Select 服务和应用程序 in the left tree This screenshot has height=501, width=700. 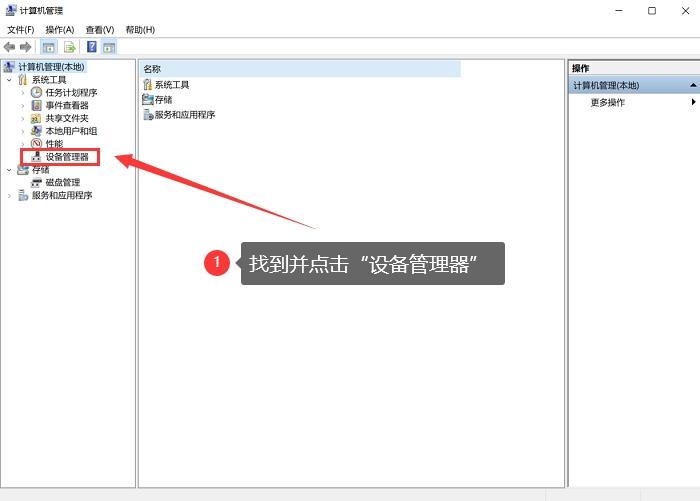62,195
